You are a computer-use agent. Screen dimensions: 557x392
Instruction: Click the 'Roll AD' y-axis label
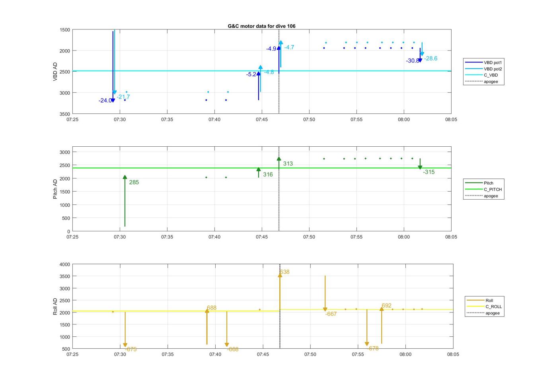pyautogui.click(x=55, y=307)
